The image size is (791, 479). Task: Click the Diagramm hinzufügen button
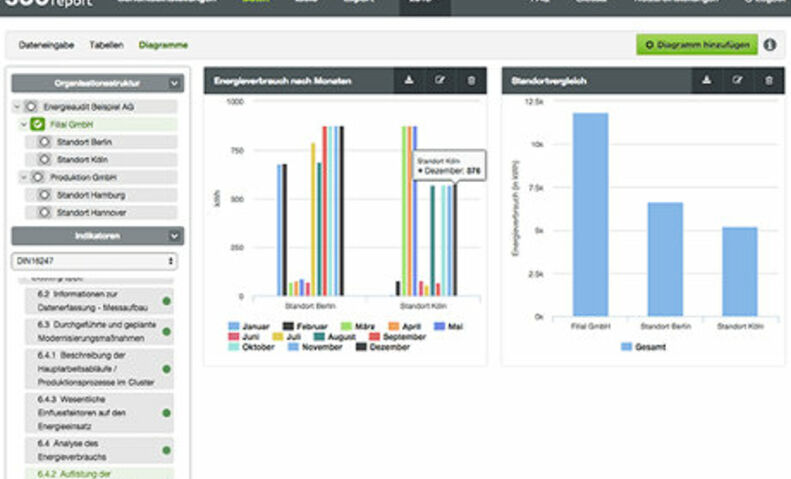pyautogui.click(x=696, y=45)
